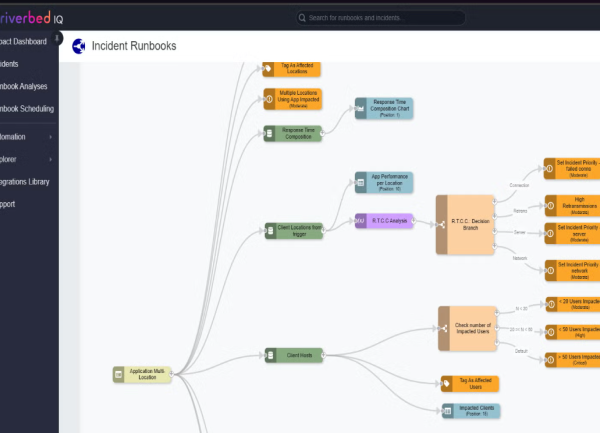Click the 'Default' branch label

click(521, 351)
